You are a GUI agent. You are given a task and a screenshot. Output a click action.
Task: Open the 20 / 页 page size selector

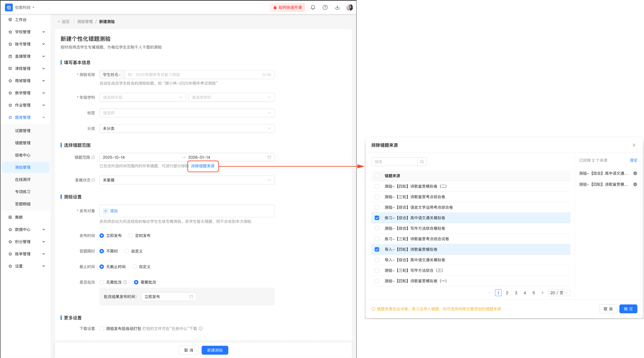[x=559, y=293]
